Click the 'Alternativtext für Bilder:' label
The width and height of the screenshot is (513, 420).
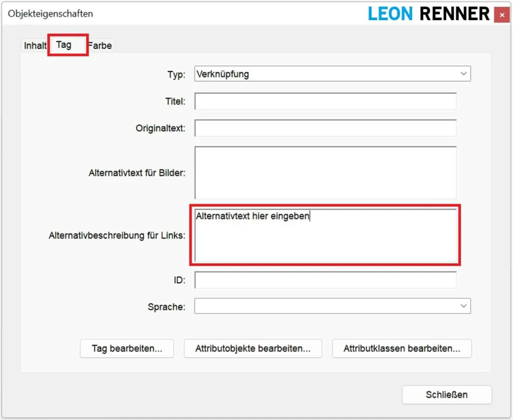(x=137, y=173)
